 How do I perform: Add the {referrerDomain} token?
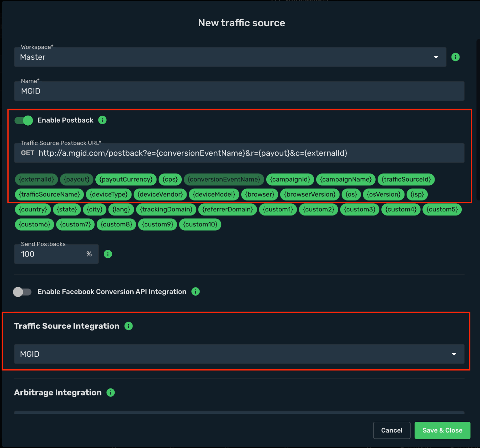[228, 209]
